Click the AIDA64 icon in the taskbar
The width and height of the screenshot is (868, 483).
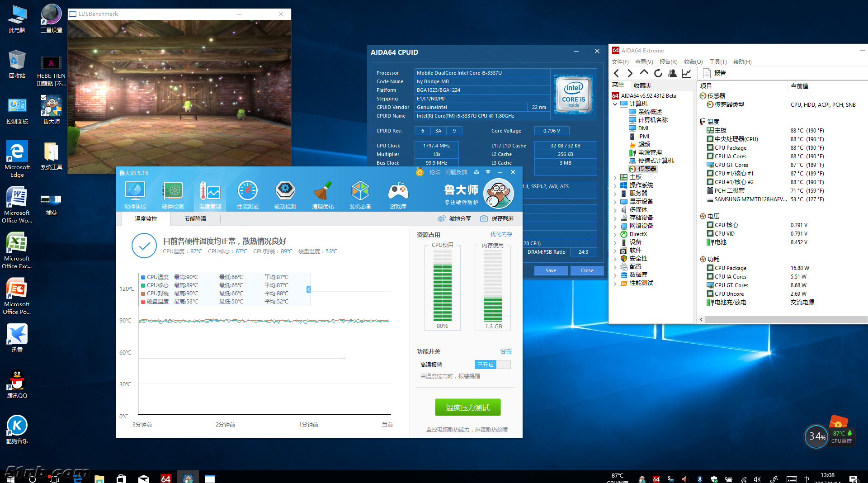click(x=166, y=478)
